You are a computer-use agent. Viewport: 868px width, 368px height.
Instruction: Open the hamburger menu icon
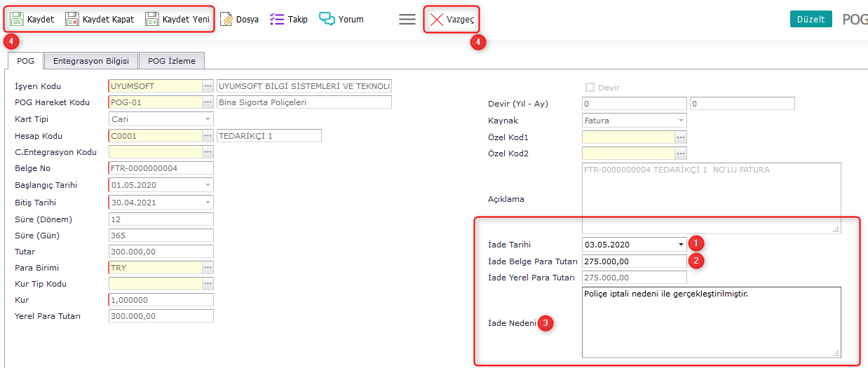coord(407,20)
